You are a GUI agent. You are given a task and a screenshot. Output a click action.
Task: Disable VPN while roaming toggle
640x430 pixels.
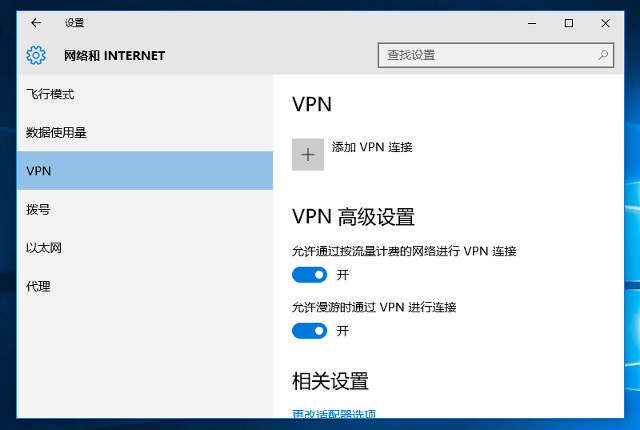click(x=310, y=330)
